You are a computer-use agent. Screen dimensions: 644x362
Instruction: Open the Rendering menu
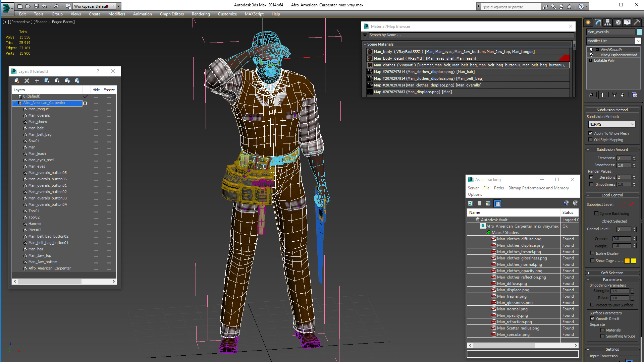[x=201, y=14]
